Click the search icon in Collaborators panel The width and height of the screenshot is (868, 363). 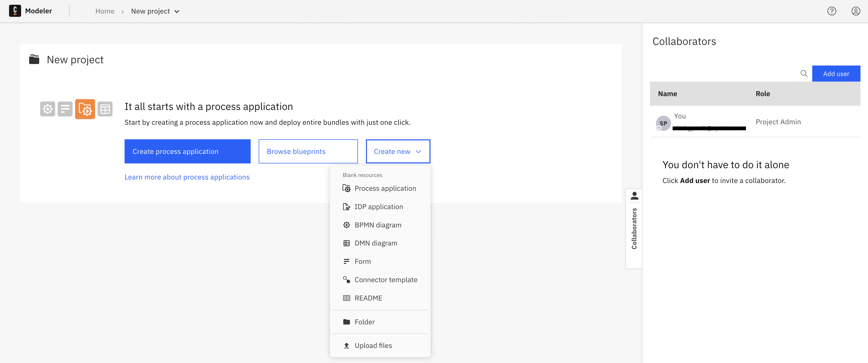(804, 73)
